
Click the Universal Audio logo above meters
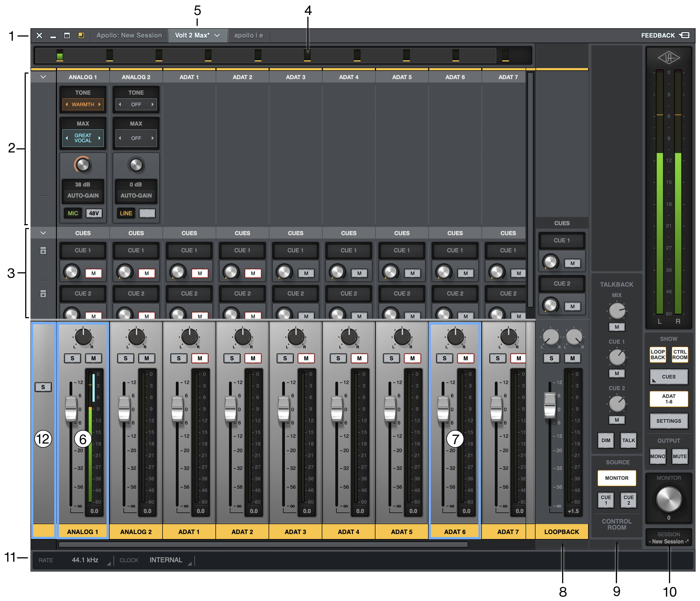click(669, 57)
